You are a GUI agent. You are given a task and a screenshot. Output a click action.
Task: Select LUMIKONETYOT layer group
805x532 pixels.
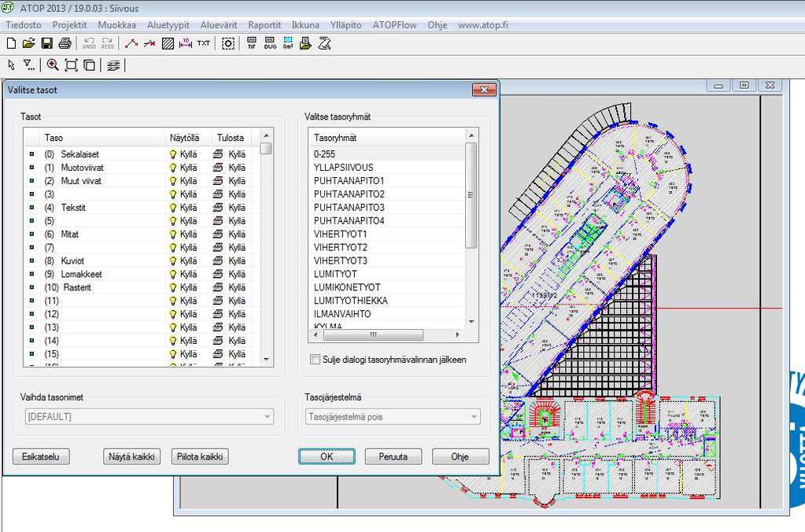coord(387,287)
